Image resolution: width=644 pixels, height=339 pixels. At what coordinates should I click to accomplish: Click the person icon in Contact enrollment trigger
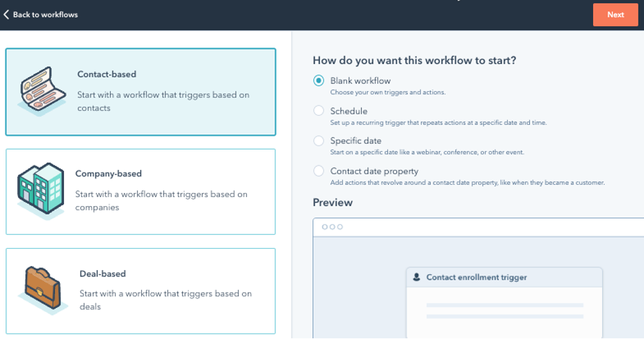tap(416, 277)
